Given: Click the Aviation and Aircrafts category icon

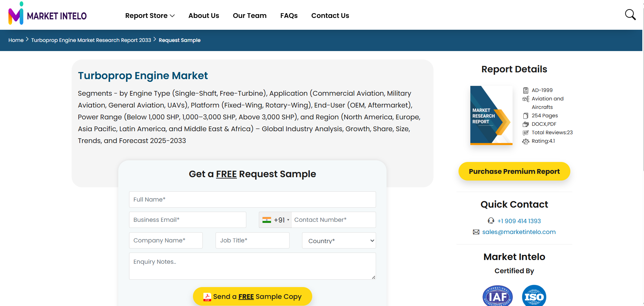Looking at the screenshot, I should pyautogui.click(x=526, y=99).
